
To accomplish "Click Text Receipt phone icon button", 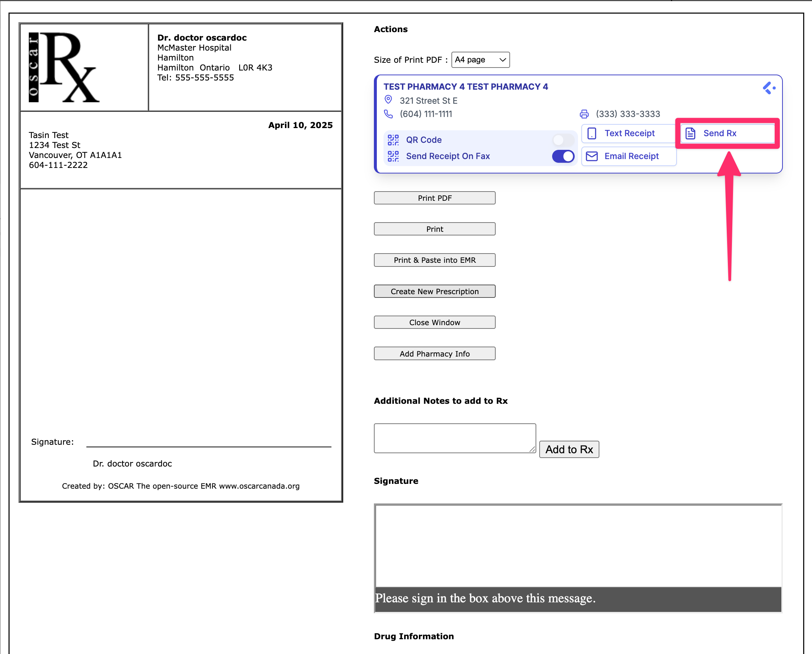I will (x=592, y=133).
